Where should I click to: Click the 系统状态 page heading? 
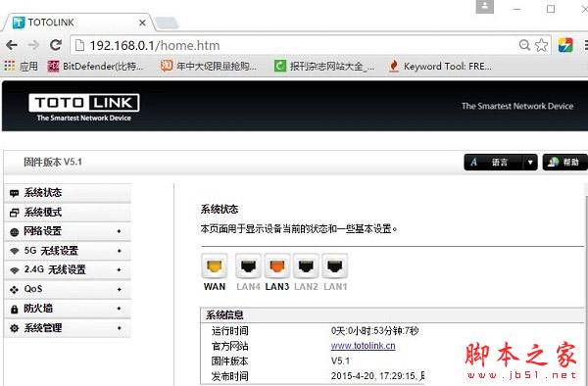pos(220,209)
